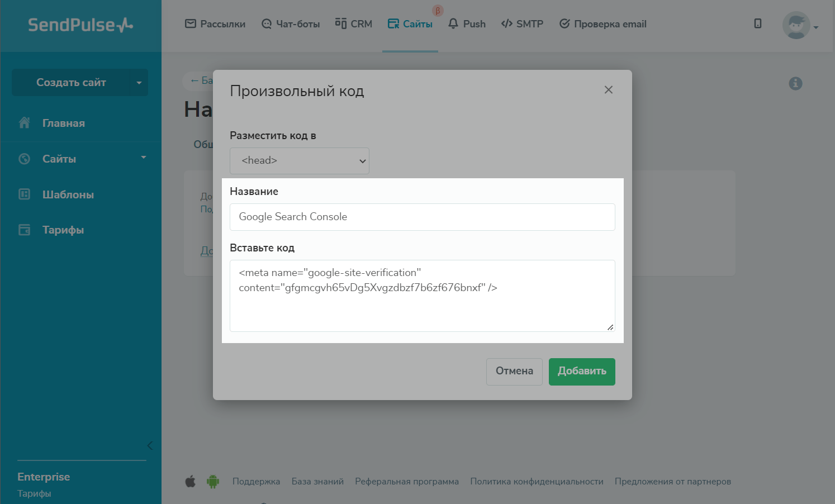The height and width of the screenshot is (504, 835).
Task: Click the Apple app store icon
Action: 191,481
